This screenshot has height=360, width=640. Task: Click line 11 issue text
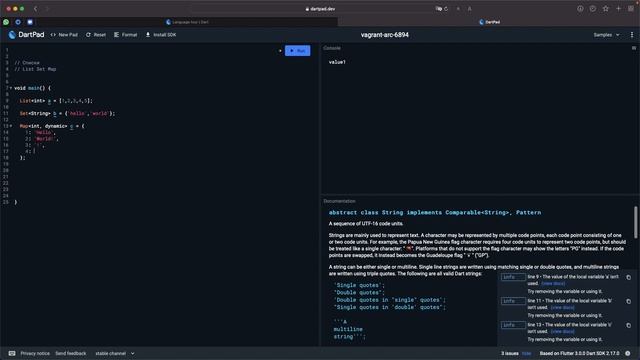point(570,304)
